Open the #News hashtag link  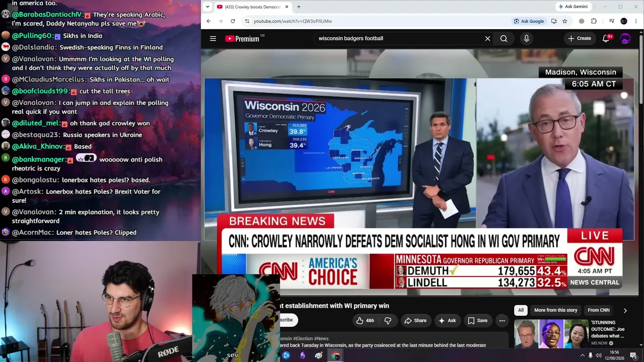[321, 339]
